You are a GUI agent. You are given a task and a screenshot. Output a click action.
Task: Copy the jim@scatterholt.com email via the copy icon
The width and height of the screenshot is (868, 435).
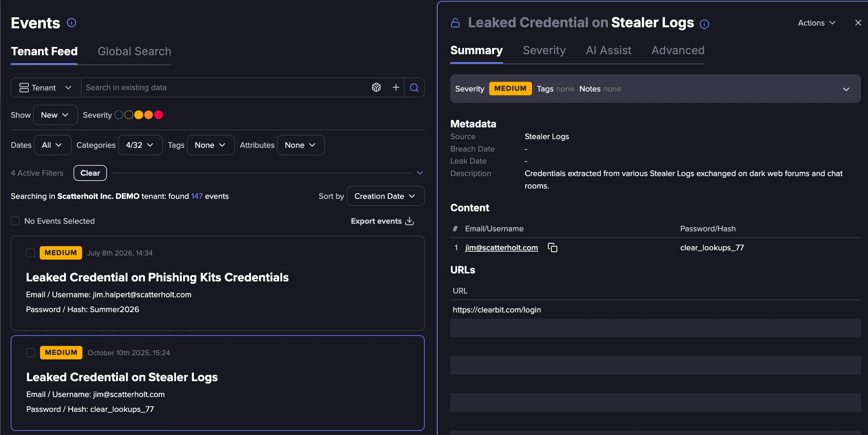[552, 248]
